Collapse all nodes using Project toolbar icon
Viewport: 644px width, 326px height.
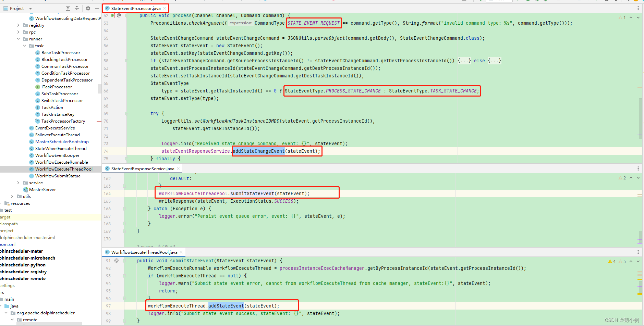[x=77, y=8]
